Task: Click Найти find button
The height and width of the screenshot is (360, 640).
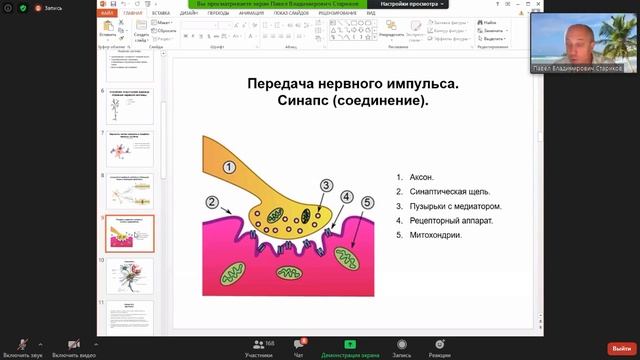Action: (x=487, y=23)
